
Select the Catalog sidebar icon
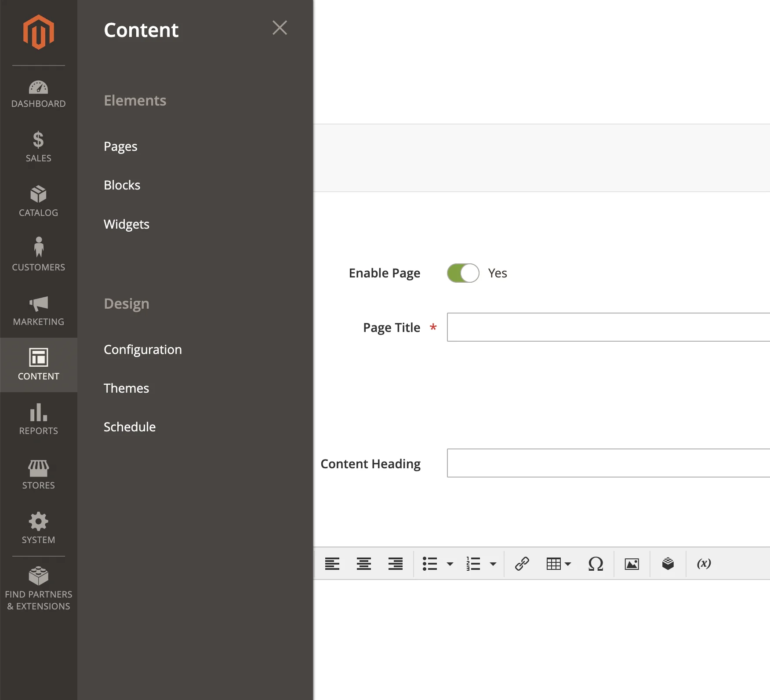click(x=38, y=201)
